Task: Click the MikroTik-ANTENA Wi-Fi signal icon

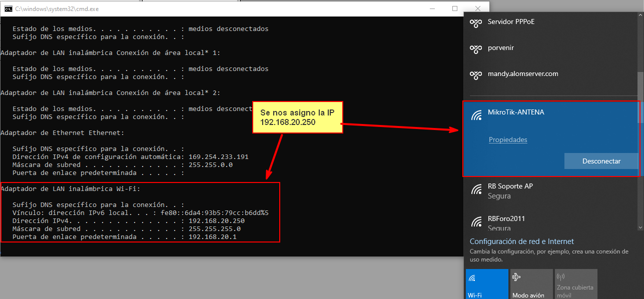Action: pos(476,116)
